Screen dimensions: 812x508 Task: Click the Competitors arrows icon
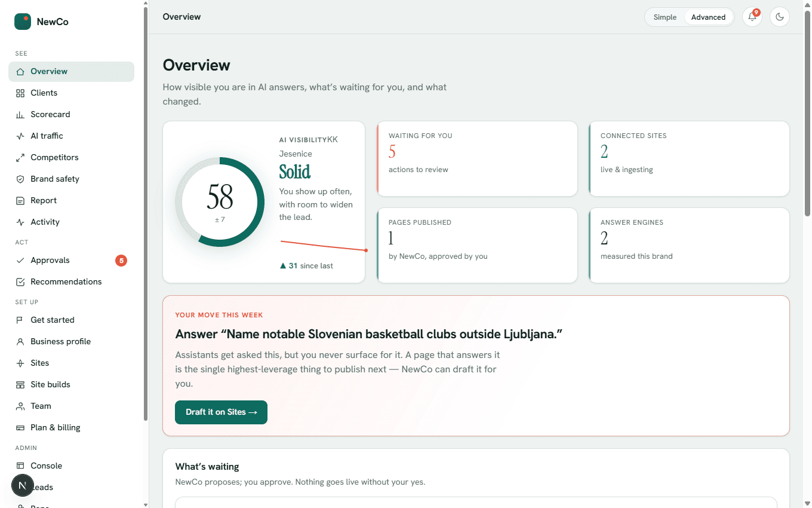(20, 158)
